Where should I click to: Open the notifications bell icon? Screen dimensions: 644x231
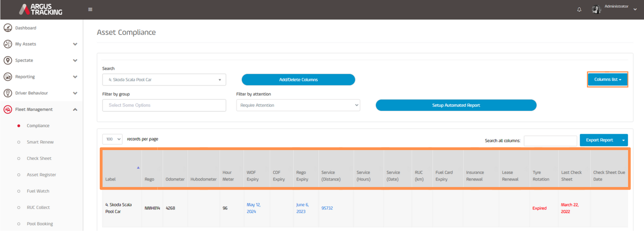tap(579, 10)
